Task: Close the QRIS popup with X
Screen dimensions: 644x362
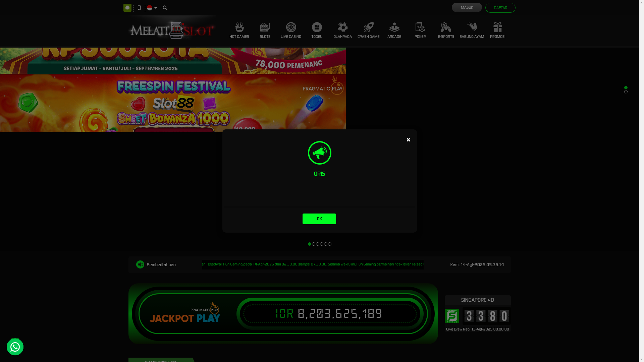Action: tap(408, 140)
